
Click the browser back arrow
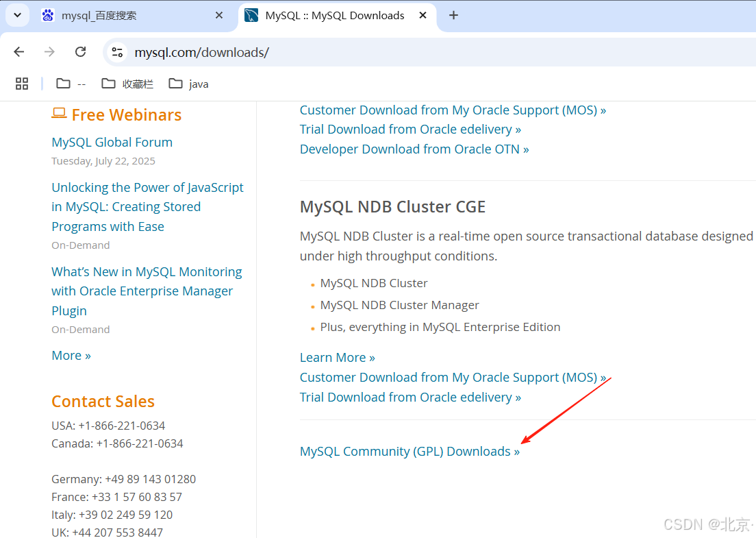click(x=18, y=51)
